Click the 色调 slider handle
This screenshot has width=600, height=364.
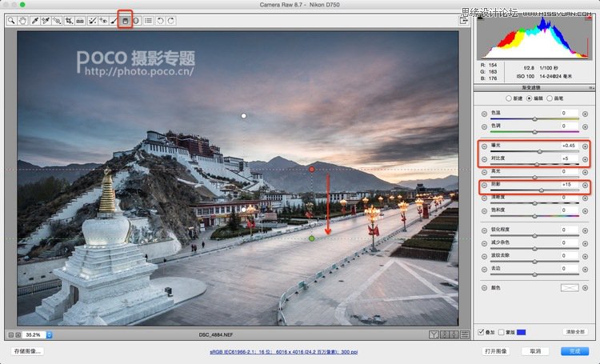[534, 132]
